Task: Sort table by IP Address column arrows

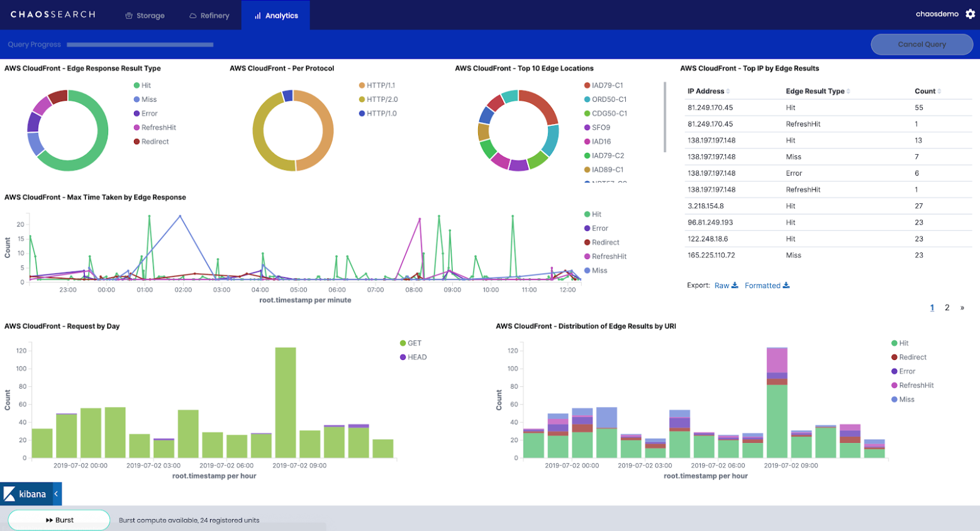Action: pos(728,91)
